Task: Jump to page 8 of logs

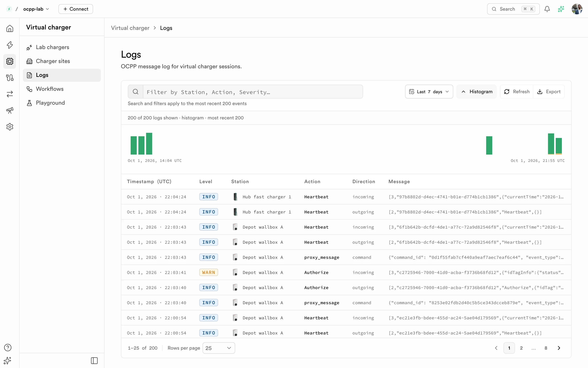Action: [546, 348]
